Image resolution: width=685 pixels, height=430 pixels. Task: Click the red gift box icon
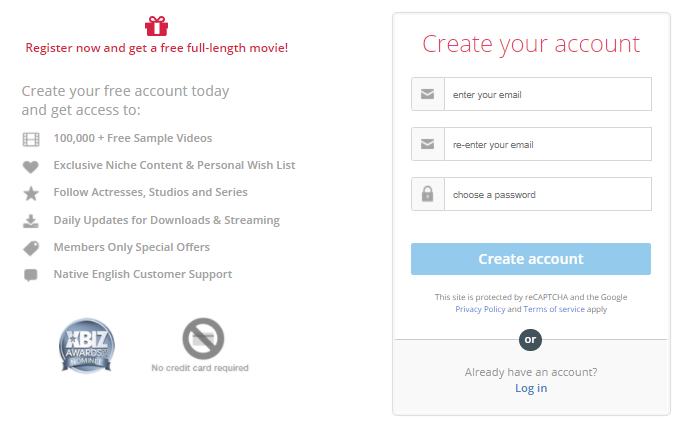coord(156,26)
